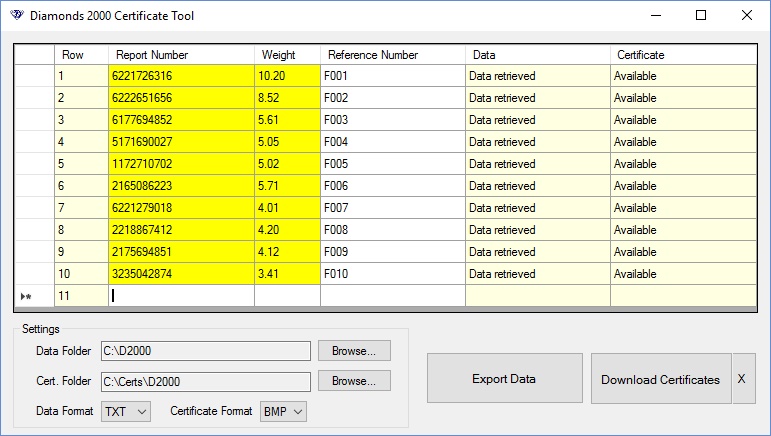Select report number 6221279018
This screenshot has height=436, width=771.
(181, 208)
